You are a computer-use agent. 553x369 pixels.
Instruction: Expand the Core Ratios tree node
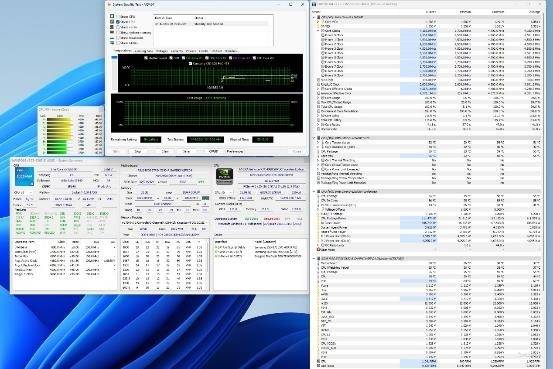tap(318, 125)
